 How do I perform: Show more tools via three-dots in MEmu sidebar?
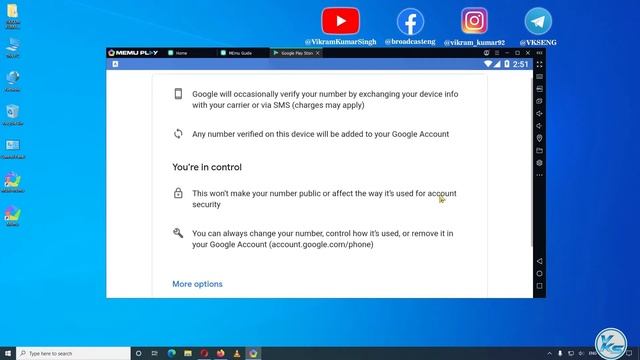pyautogui.click(x=539, y=175)
